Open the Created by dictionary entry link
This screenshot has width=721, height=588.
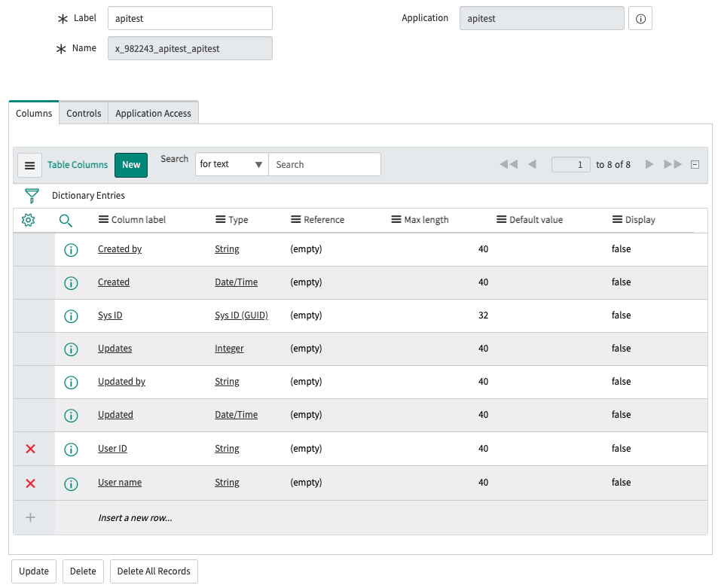tap(120, 248)
